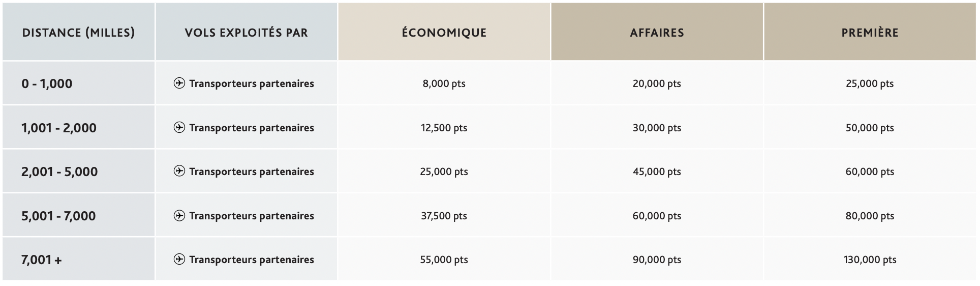Click the 50,000 pts first class cell
The width and height of the screenshot is (980, 286).
(x=870, y=128)
